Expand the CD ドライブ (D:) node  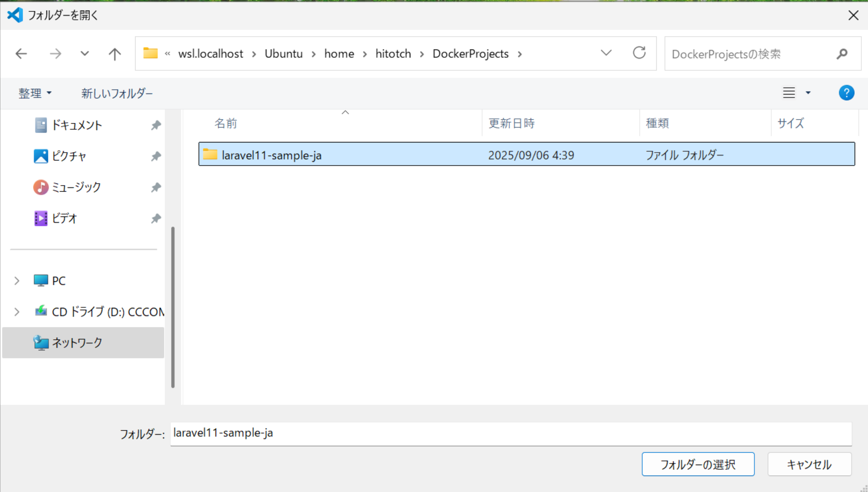coord(17,312)
